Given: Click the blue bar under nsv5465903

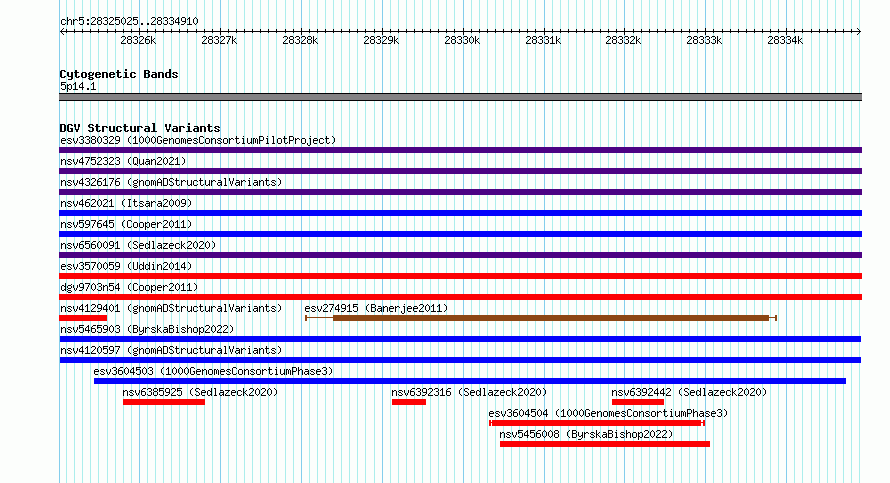Looking at the screenshot, I should [x=460, y=339].
